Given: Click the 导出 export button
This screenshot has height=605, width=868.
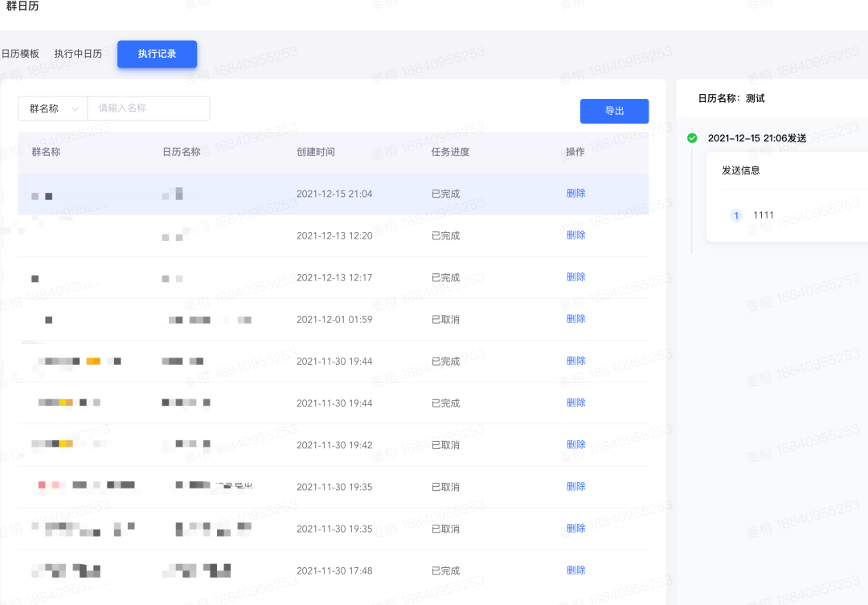Looking at the screenshot, I should click(614, 111).
